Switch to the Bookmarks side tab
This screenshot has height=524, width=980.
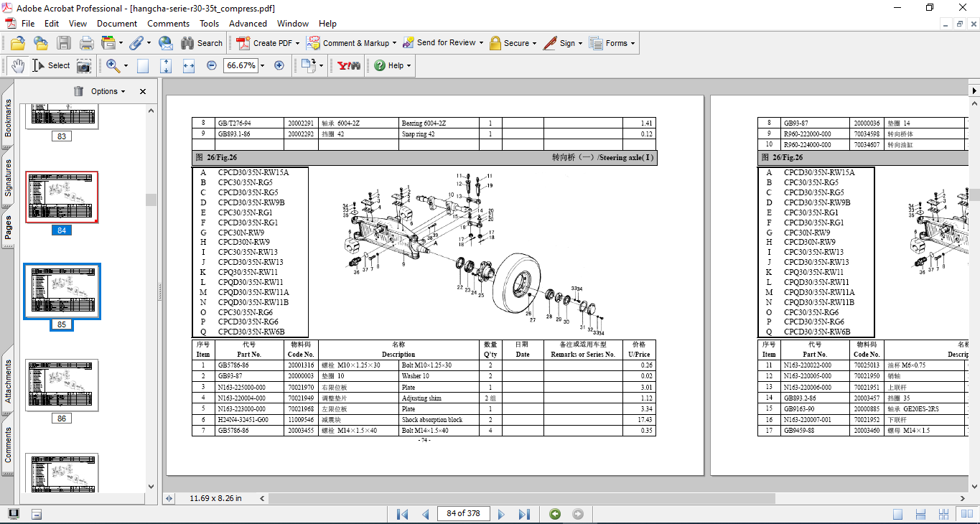point(8,118)
